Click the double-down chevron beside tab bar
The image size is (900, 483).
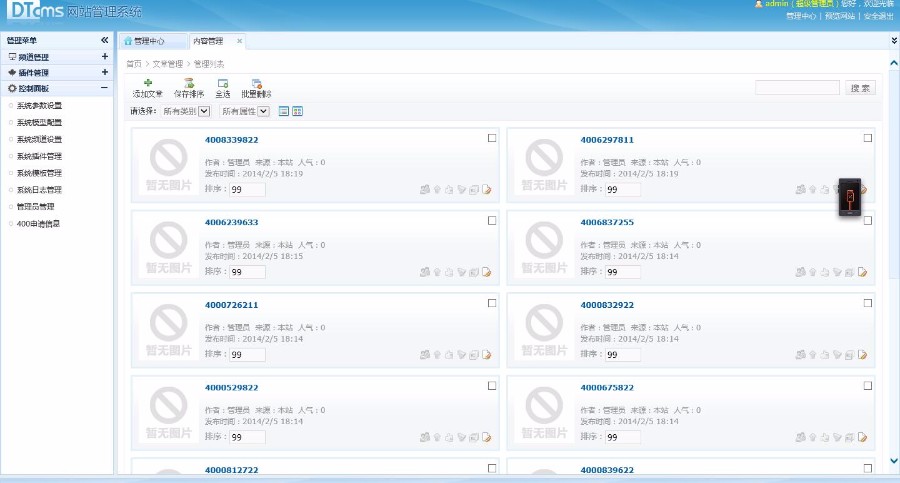pyautogui.click(x=894, y=41)
